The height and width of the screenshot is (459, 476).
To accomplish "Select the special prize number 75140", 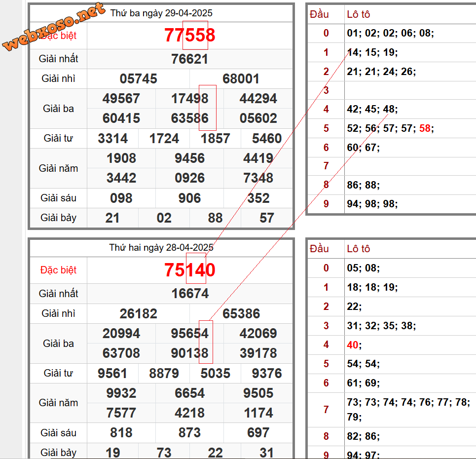I will pos(190,270).
